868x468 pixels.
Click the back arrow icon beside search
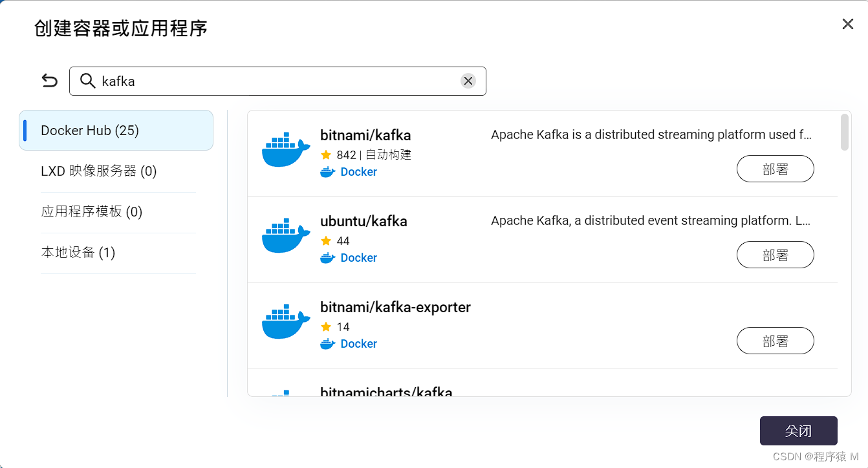tap(50, 81)
